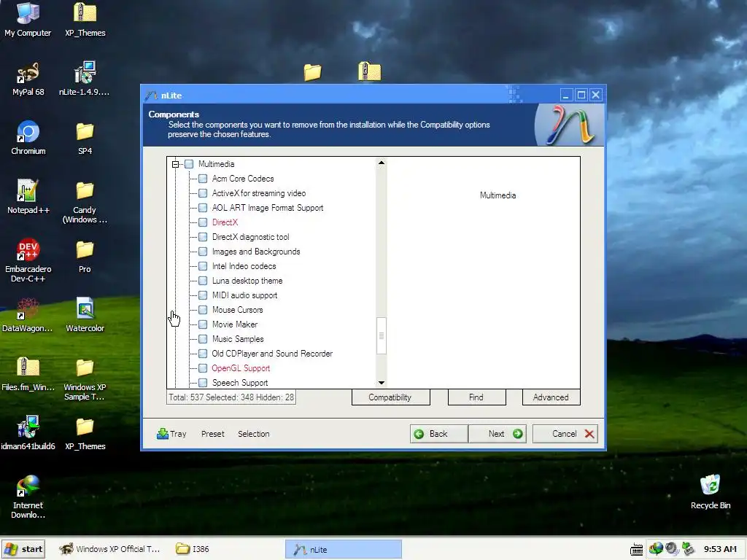Select the Movie Maker label text

point(235,324)
